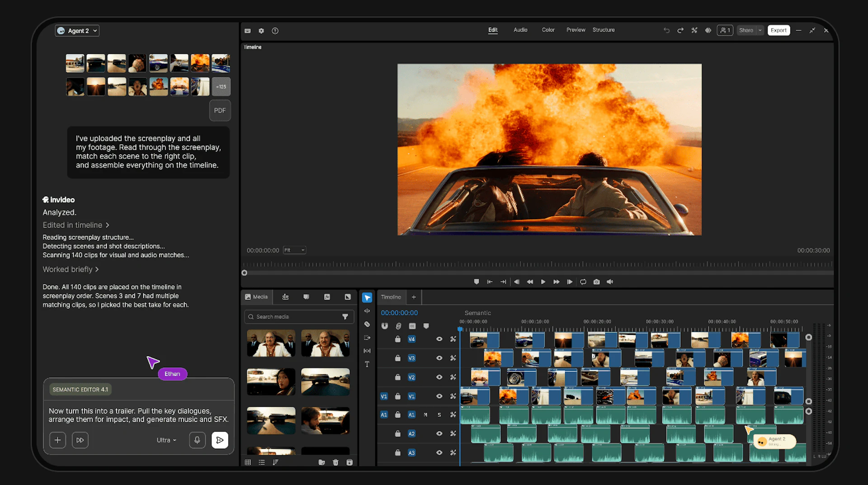The image size is (868, 485).
Task: Switch to the Audio workspace tab
Action: 520,30
